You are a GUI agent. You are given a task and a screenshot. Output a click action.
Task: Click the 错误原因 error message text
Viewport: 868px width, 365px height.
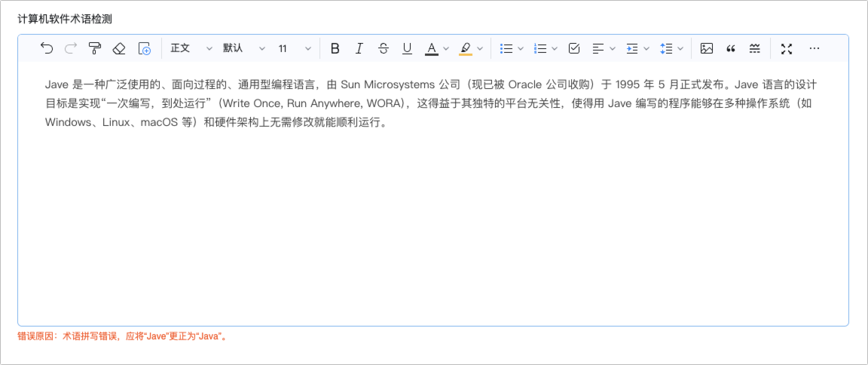123,336
